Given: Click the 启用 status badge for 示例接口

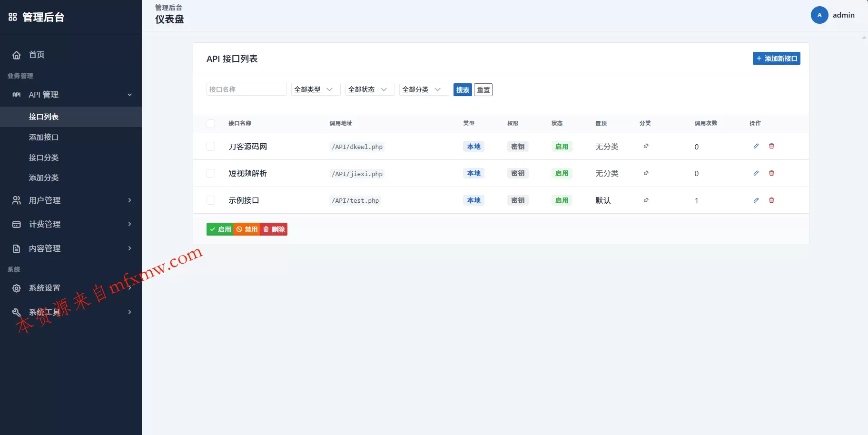Looking at the screenshot, I should point(562,200).
